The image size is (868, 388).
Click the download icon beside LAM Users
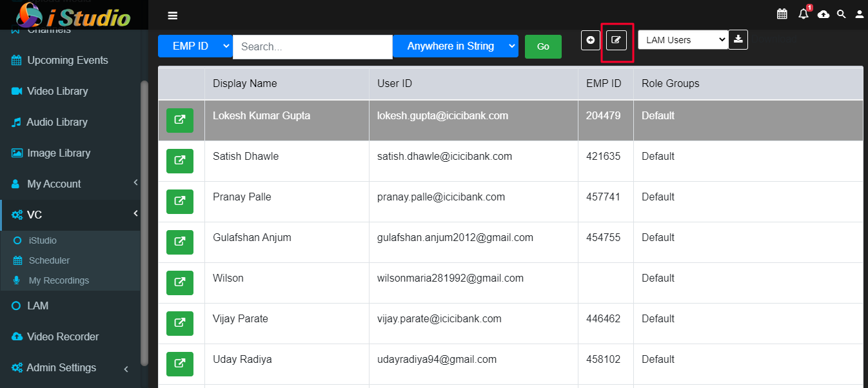(738, 39)
